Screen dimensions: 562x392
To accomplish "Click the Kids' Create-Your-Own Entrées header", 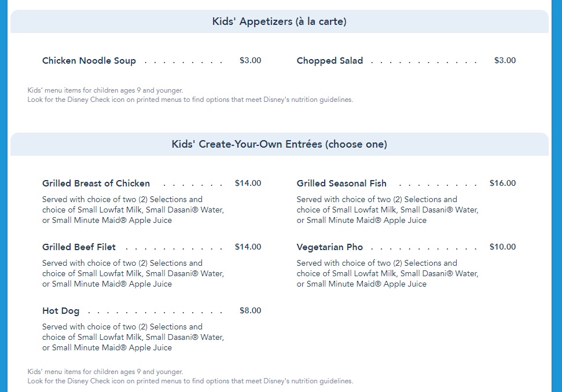I will 279,145.
